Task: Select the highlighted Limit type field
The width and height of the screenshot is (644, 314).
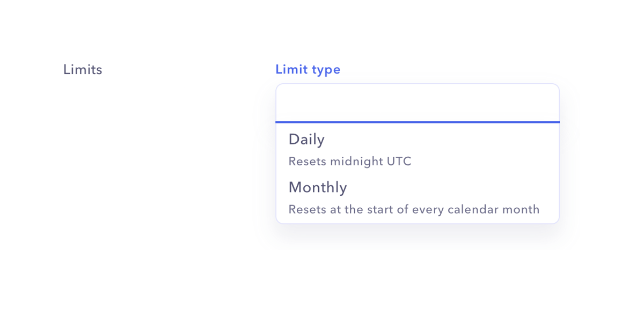Action: pos(418,103)
